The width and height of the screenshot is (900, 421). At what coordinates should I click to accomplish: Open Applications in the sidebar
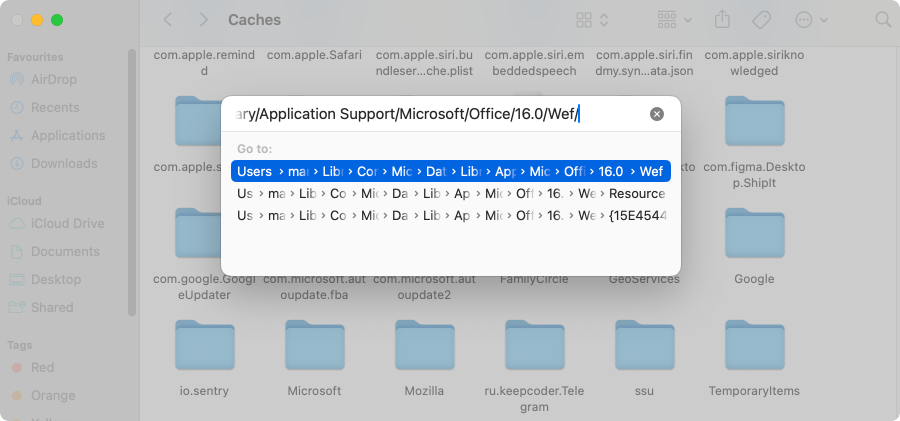(68, 136)
